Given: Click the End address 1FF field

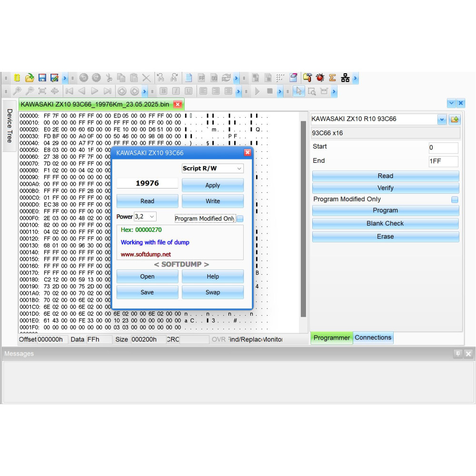Looking at the screenshot, I should click(x=443, y=161).
